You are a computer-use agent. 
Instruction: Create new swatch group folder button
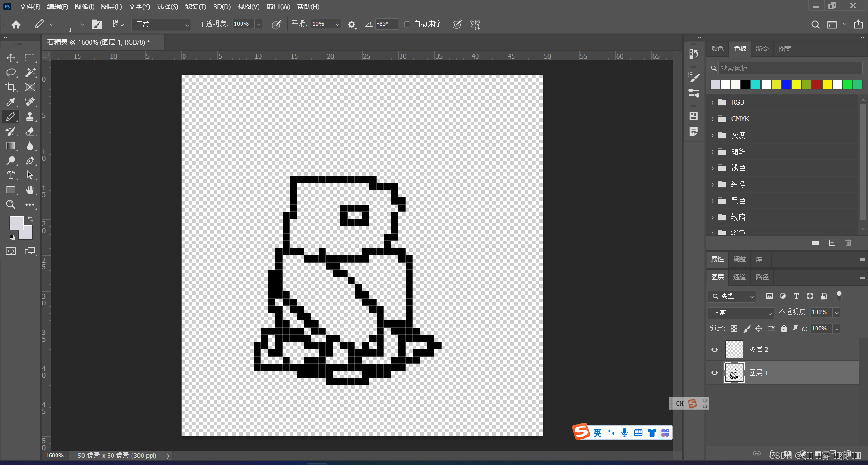[x=816, y=243]
